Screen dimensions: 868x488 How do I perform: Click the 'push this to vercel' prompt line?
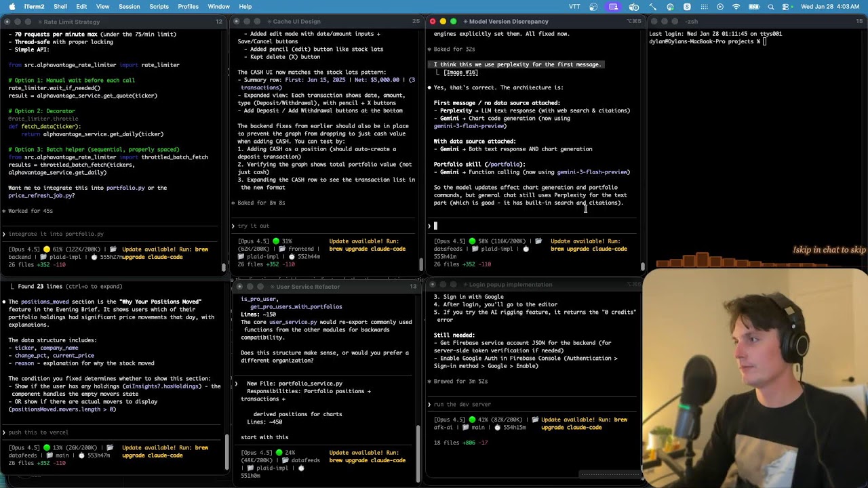tap(38, 432)
